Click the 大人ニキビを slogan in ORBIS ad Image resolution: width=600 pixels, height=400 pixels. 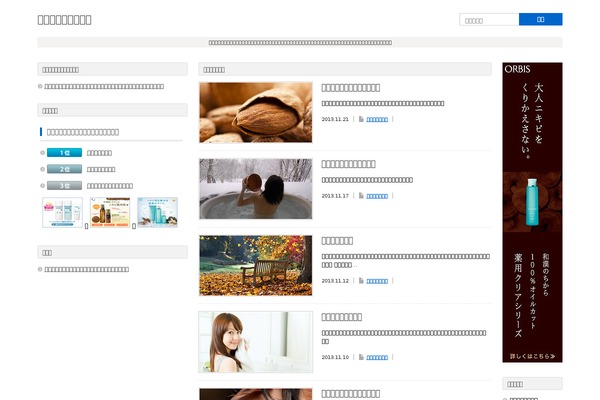pyautogui.click(x=538, y=113)
